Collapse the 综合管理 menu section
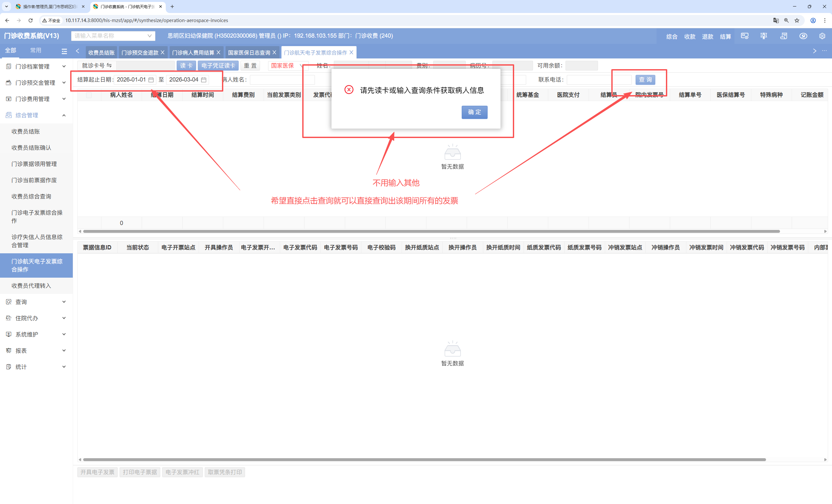The image size is (832, 504). point(36,115)
